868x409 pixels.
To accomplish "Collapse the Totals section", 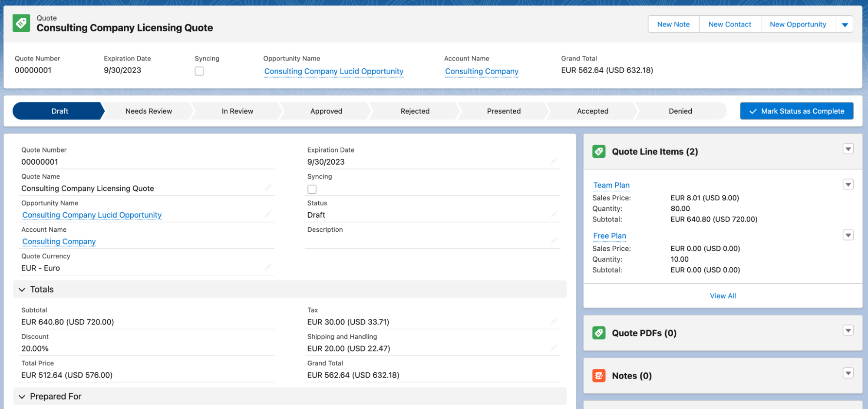I will pyautogui.click(x=22, y=289).
